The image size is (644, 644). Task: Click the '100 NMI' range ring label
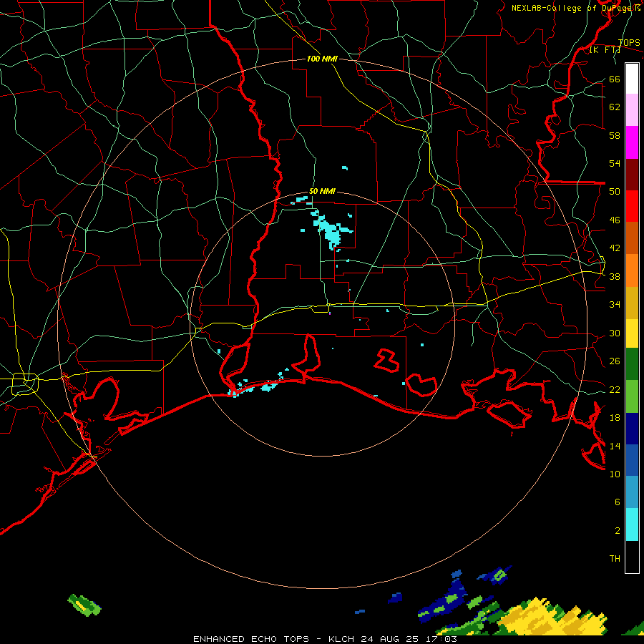(x=322, y=59)
